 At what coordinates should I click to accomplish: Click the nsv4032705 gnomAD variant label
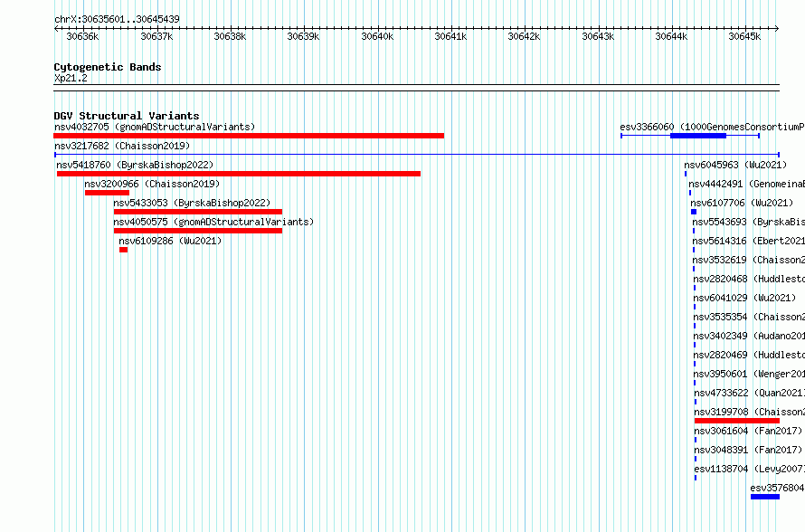coord(155,127)
